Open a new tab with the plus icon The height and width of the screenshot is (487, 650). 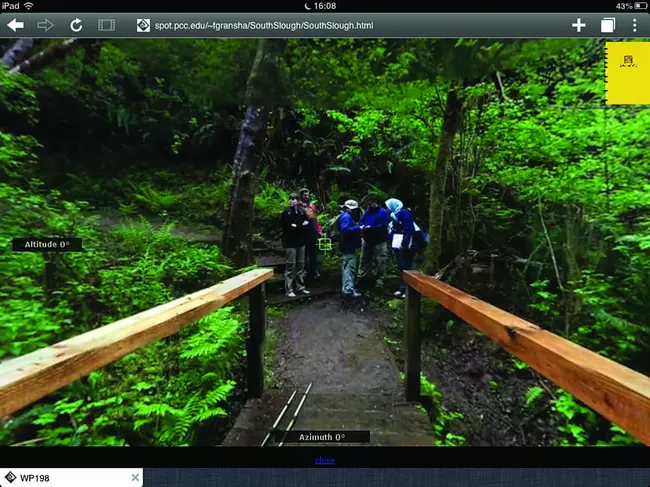click(579, 25)
